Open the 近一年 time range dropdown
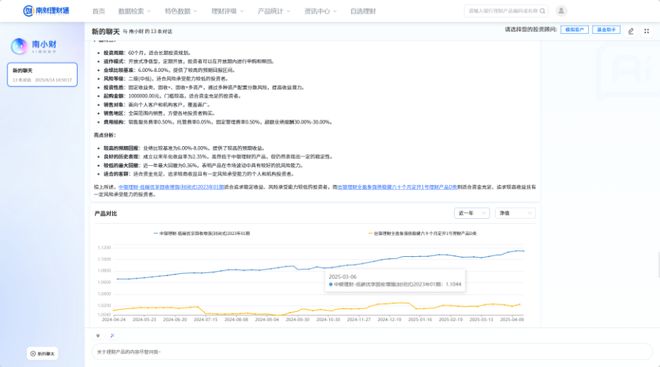The width and height of the screenshot is (660, 367). click(x=472, y=213)
